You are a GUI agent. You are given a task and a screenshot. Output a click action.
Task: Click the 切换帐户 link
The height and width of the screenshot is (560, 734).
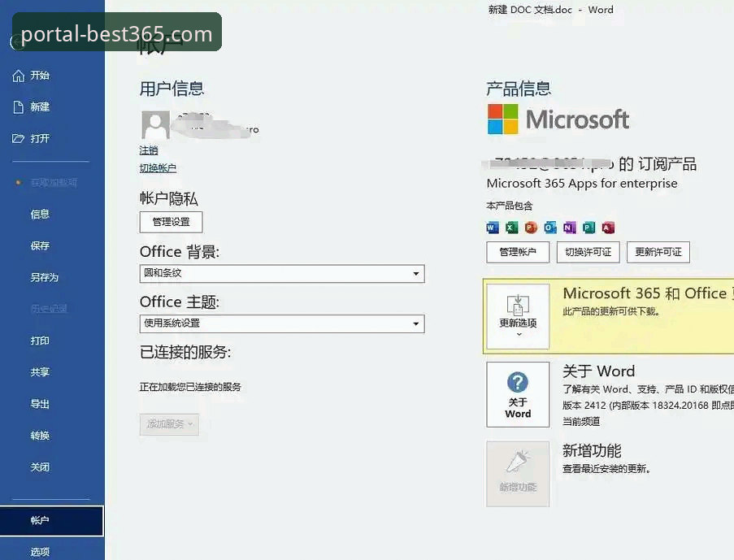158,168
